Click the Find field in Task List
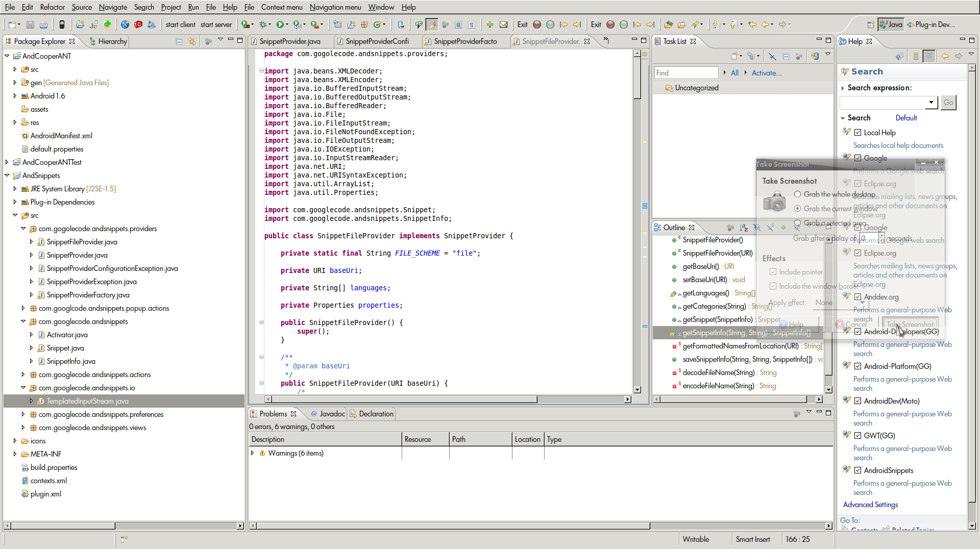Image resolution: width=980 pixels, height=549 pixels. tap(686, 73)
